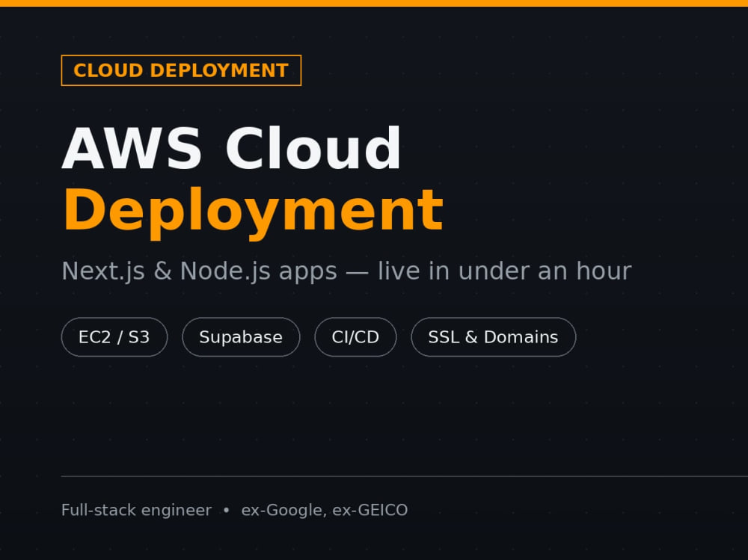This screenshot has height=560, width=748.
Task: Select the CI/CD pill tag
Action: pos(355,336)
